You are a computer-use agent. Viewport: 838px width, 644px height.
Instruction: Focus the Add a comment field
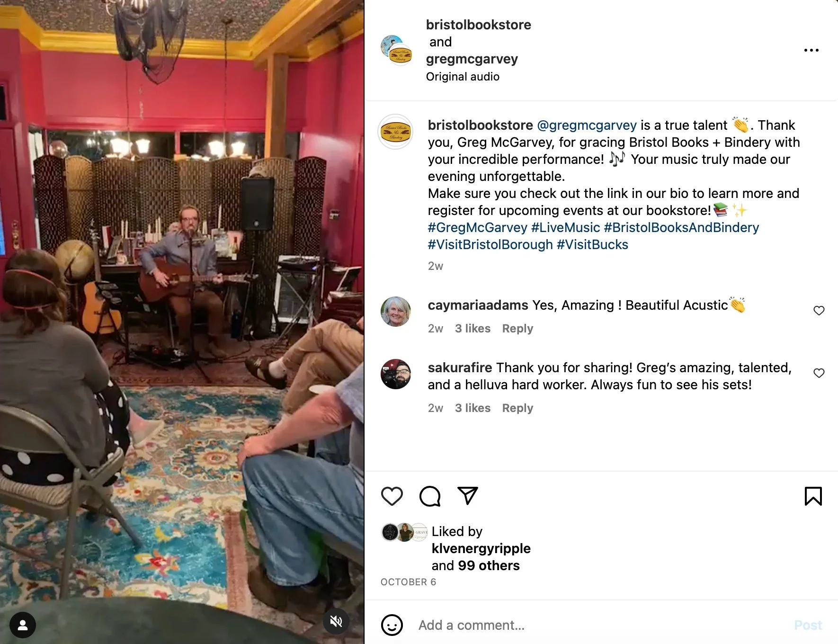(601, 625)
